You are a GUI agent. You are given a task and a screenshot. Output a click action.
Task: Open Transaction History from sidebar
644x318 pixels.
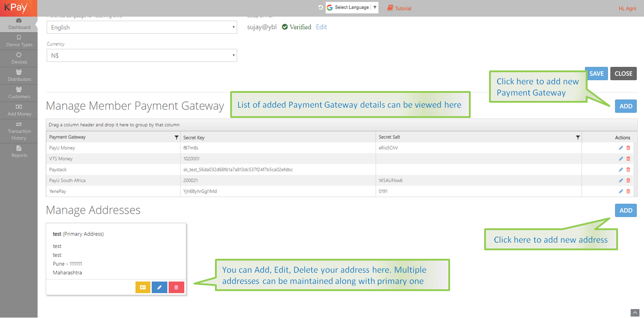[19, 131]
